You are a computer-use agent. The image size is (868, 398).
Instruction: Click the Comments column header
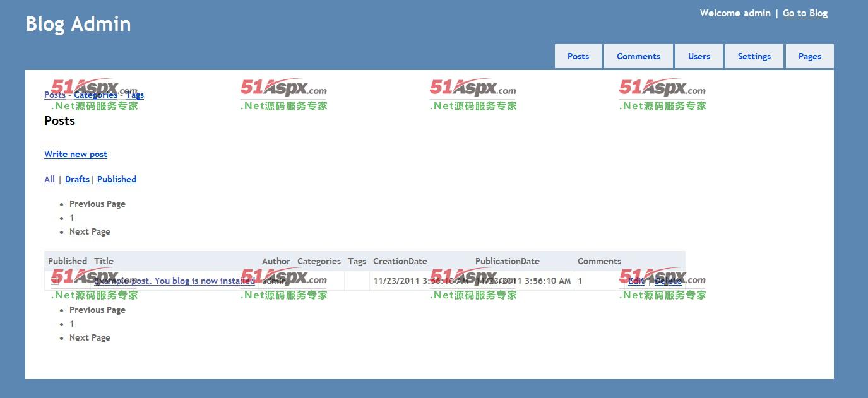pos(599,261)
